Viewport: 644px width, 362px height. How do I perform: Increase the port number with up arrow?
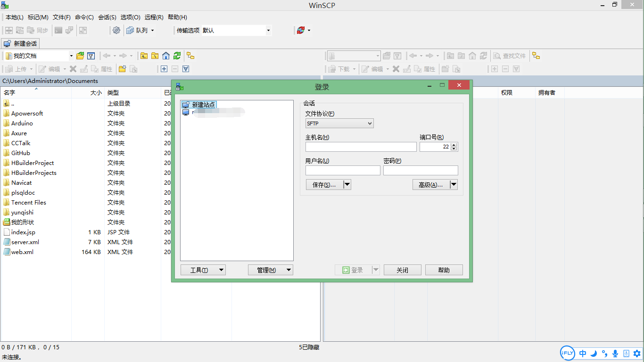[x=454, y=145]
